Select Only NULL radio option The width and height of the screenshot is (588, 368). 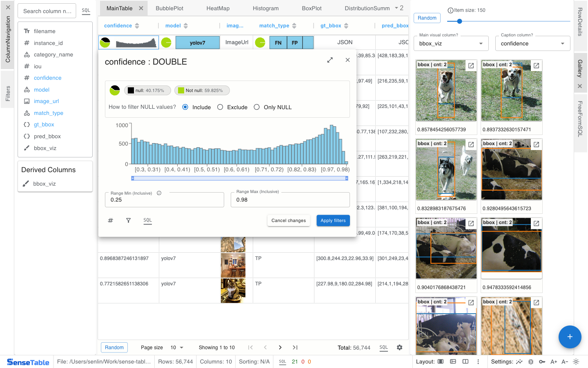pos(257,107)
